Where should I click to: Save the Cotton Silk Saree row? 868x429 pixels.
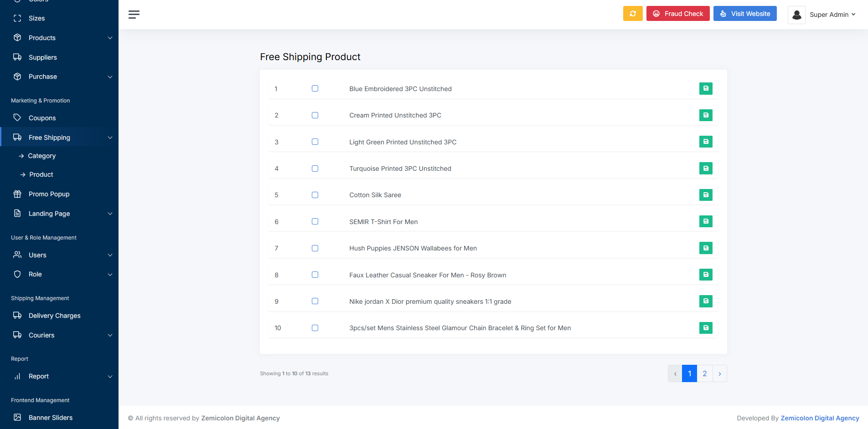705,195
